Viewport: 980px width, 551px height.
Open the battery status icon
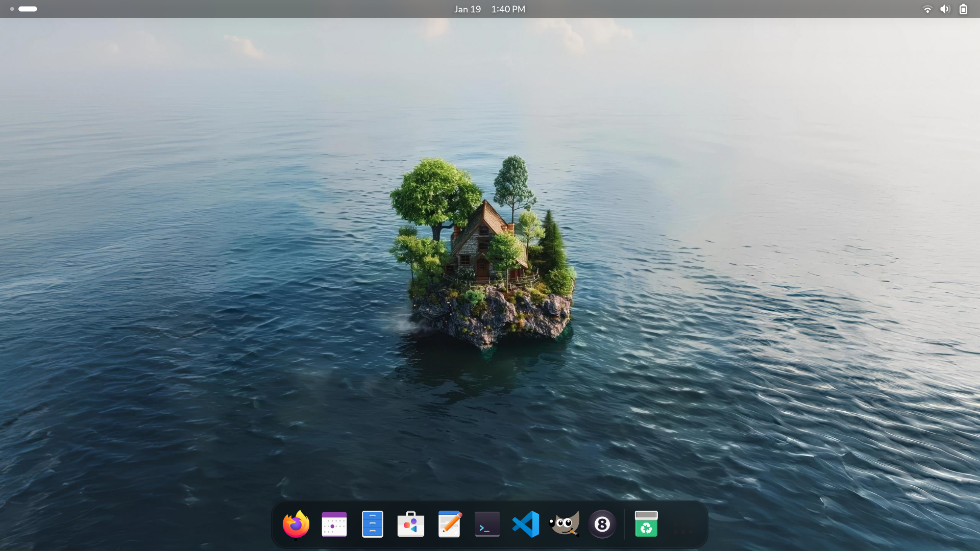(963, 9)
